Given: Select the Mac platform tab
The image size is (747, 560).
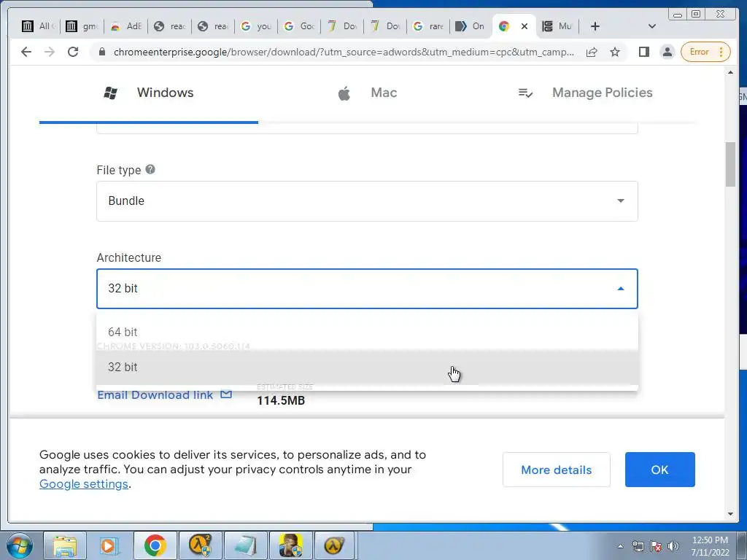Looking at the screenshot, I should (368, 93).
